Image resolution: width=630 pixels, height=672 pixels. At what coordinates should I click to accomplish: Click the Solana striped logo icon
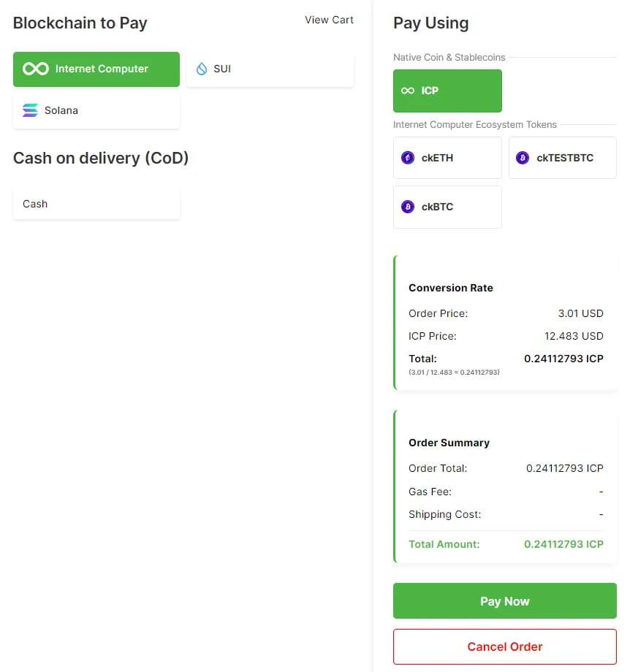click(x=30, y=110)
